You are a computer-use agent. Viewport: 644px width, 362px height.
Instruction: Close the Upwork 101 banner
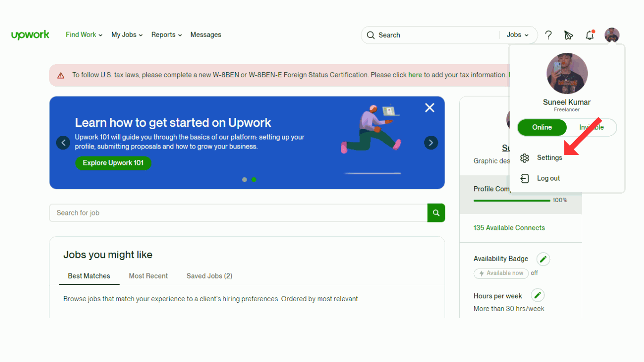(x=429, y=108)
